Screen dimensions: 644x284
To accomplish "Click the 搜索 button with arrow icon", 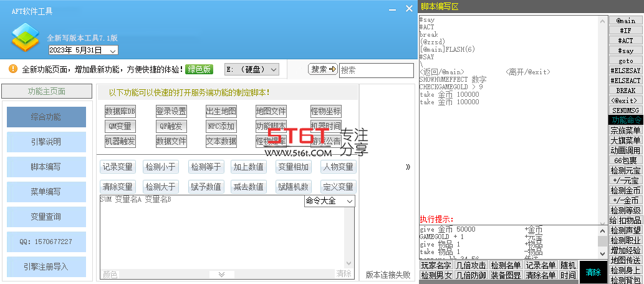I will [323, 69].
